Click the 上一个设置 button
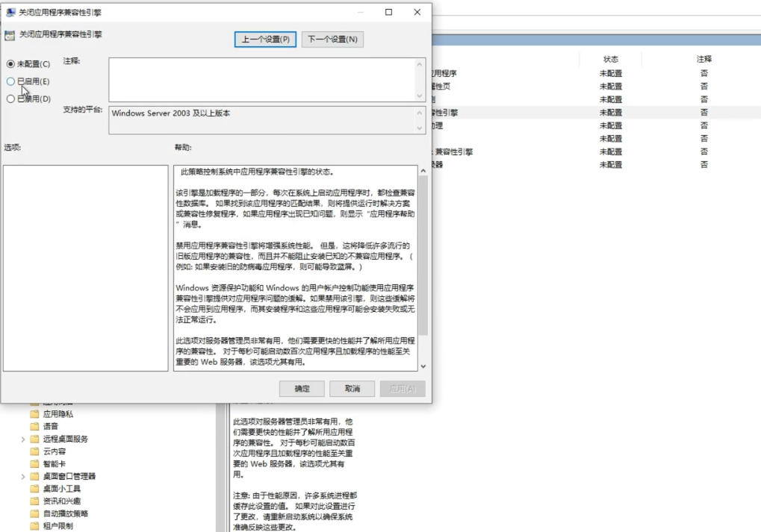761x532 pixels. [265, 40]
